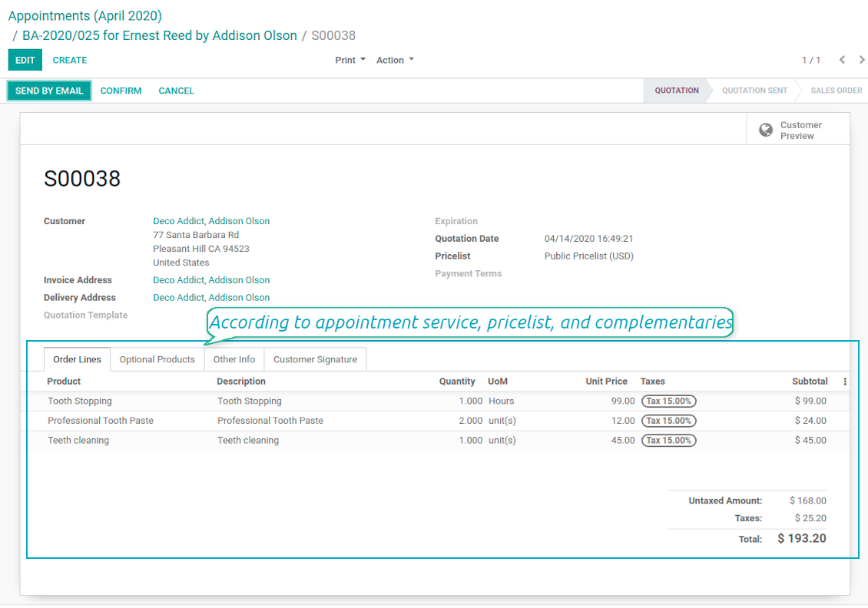The image size is (868, 608).
Task: Click Tax 15.00% tag on Tooth Stopping line
Action: click(669, 401)
